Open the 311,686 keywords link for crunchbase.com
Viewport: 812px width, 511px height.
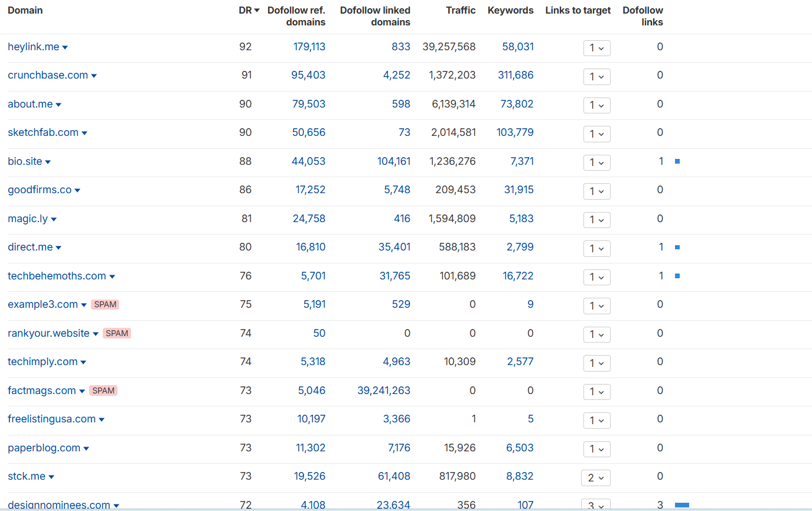point(516,75)
